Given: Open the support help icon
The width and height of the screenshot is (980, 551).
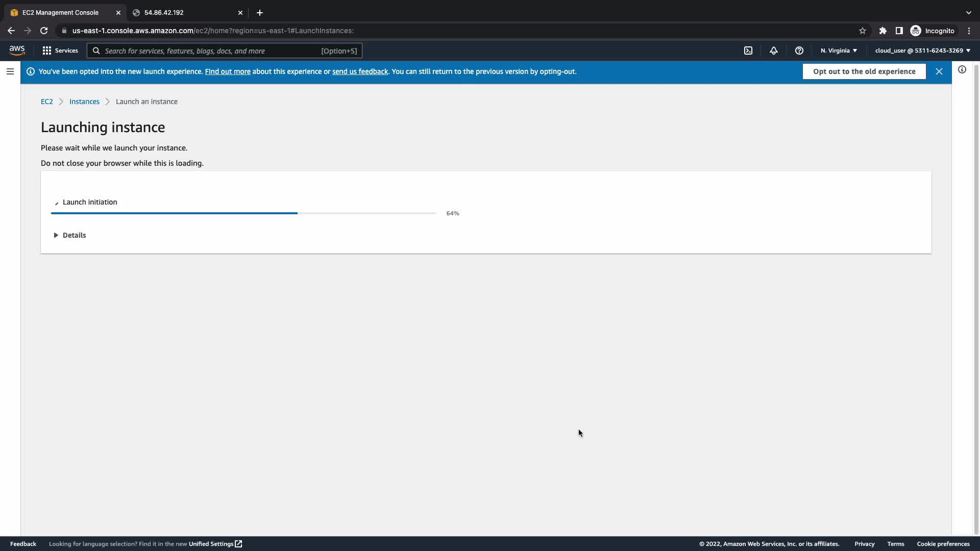Looking at the screenshot, I should coord(799,51).
